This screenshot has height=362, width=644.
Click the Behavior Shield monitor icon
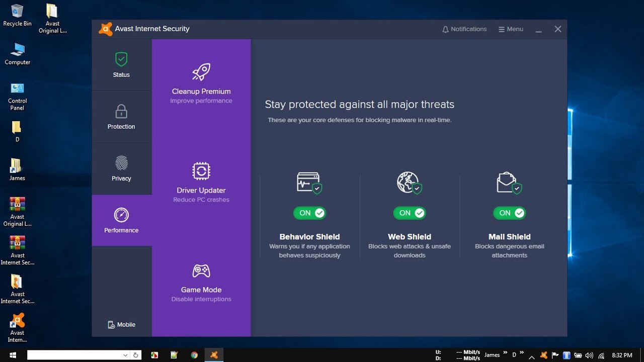(x=309, y=183)
